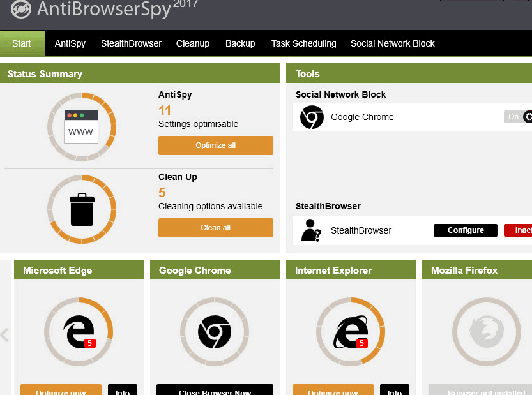Click the Settings optimisable text
This screenshot has width=532, height=395.
click(x=198, y=124)
